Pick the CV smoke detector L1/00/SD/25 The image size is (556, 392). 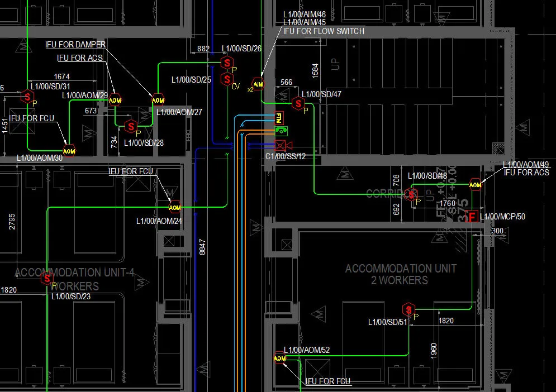[227, 79]
